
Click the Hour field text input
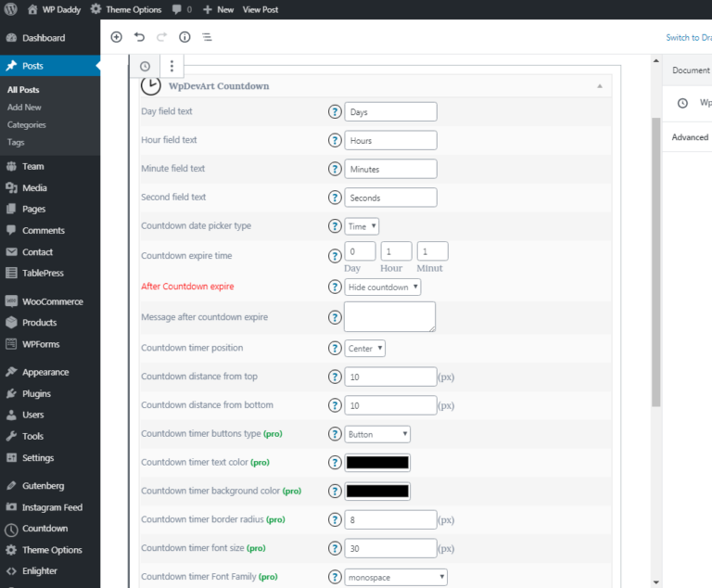pos(390,141)
